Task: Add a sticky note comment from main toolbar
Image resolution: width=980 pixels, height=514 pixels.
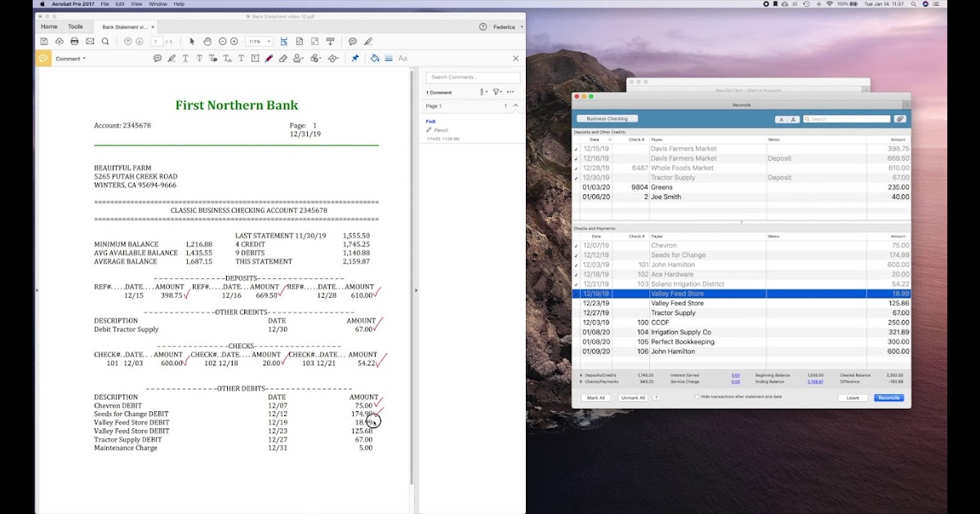Action: [x=353, y=42]
